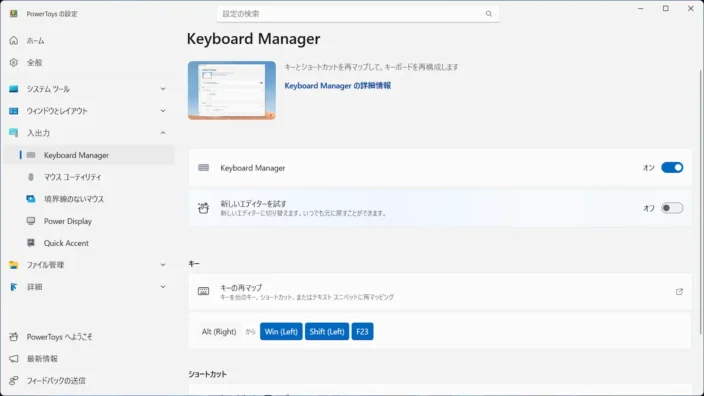
Task: Click the keyboard icon in Keyboard Manager card
Action: (x=203, y=167)
